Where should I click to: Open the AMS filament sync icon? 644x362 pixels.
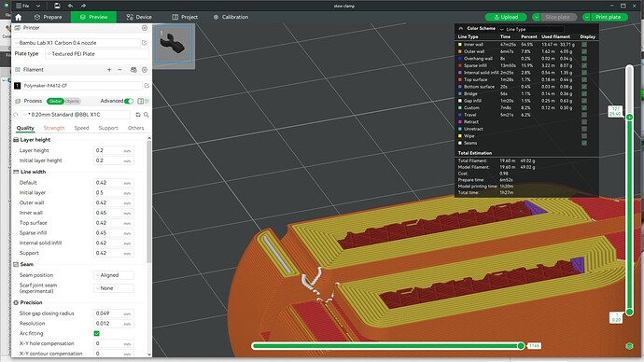tap(133, 70)
